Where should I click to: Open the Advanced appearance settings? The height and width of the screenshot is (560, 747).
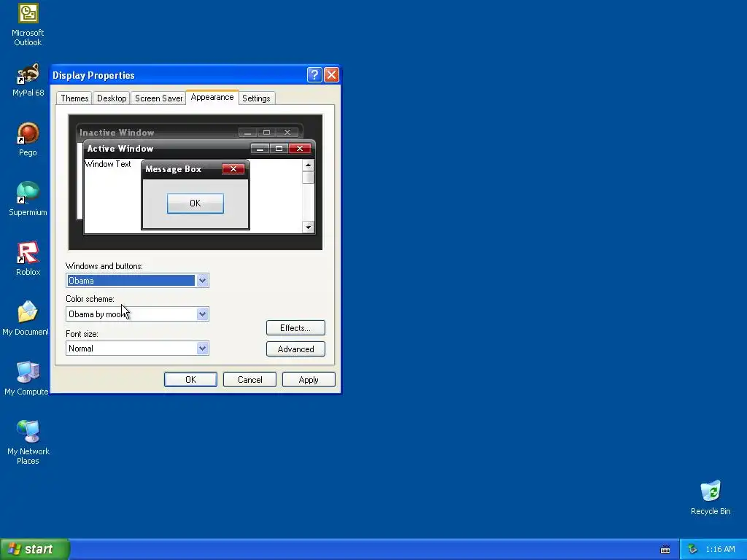click(295, 349)
